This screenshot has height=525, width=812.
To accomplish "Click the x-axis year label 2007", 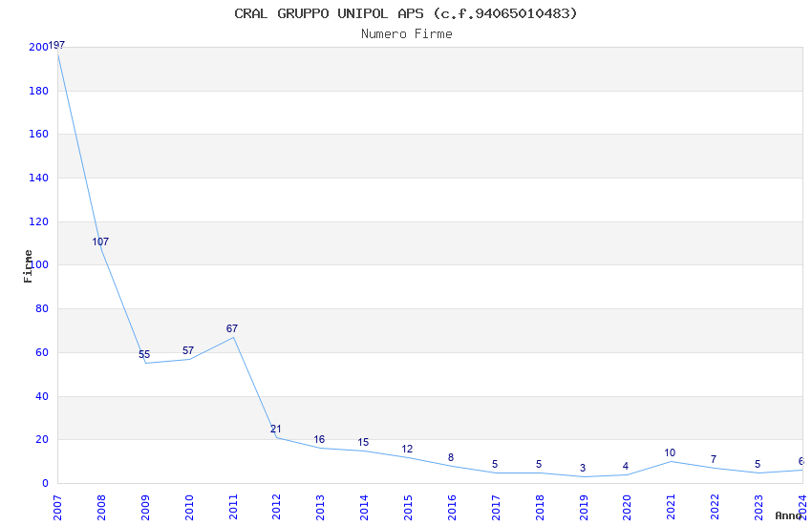I will click(57, 508).
